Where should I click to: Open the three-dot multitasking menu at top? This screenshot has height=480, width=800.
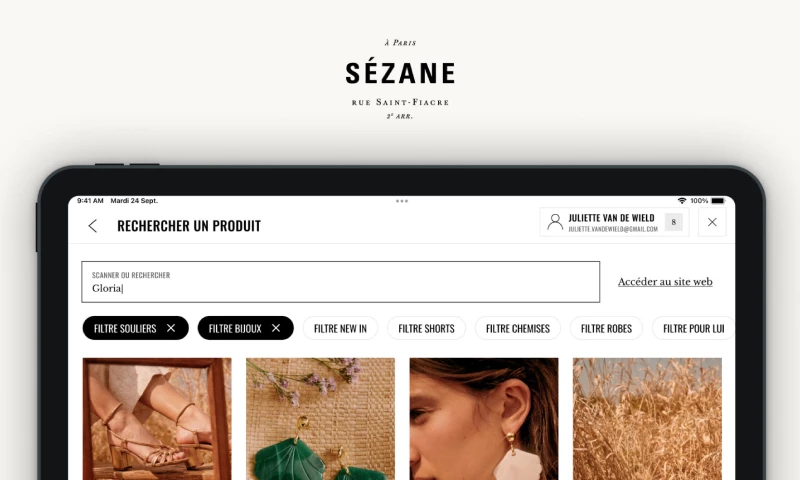402,201
